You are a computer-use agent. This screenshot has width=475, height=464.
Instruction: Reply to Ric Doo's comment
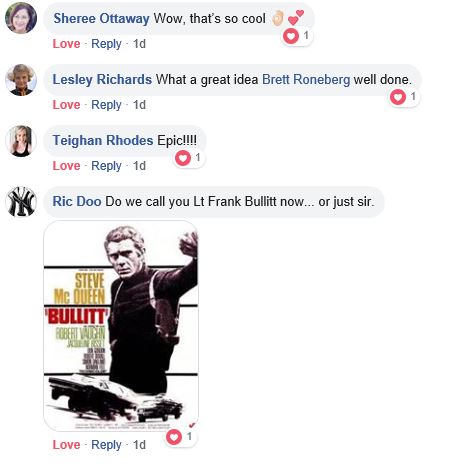point(106,445)
